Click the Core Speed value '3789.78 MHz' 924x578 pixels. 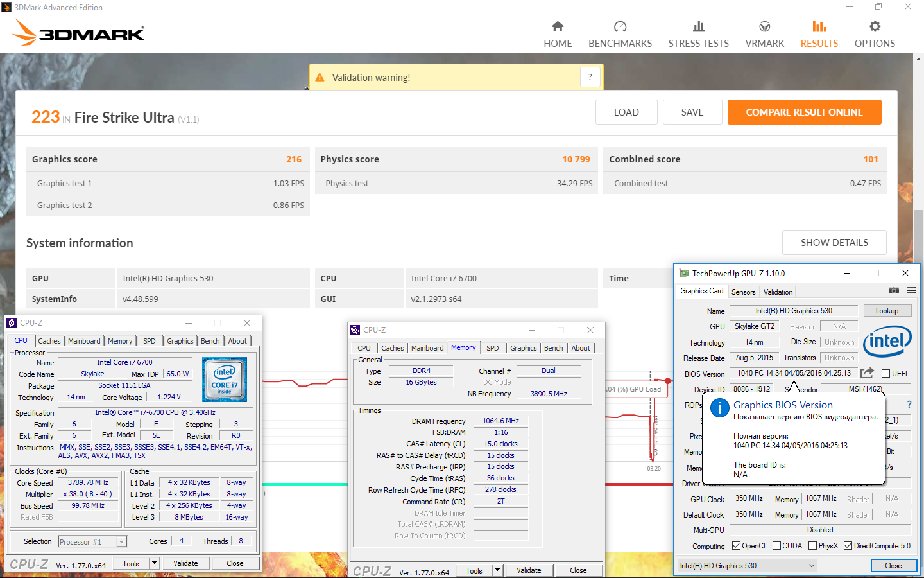[88, 482]
